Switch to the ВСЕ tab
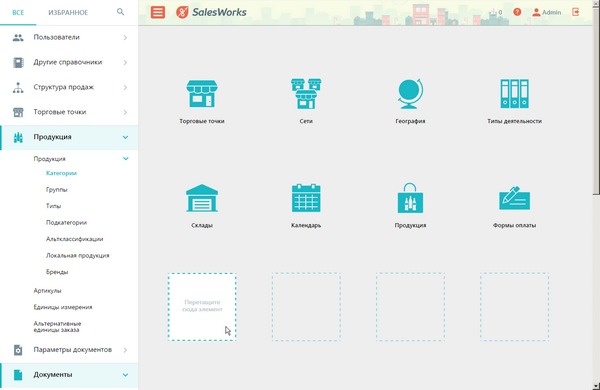The image size is (600, 390). (18, 12)
